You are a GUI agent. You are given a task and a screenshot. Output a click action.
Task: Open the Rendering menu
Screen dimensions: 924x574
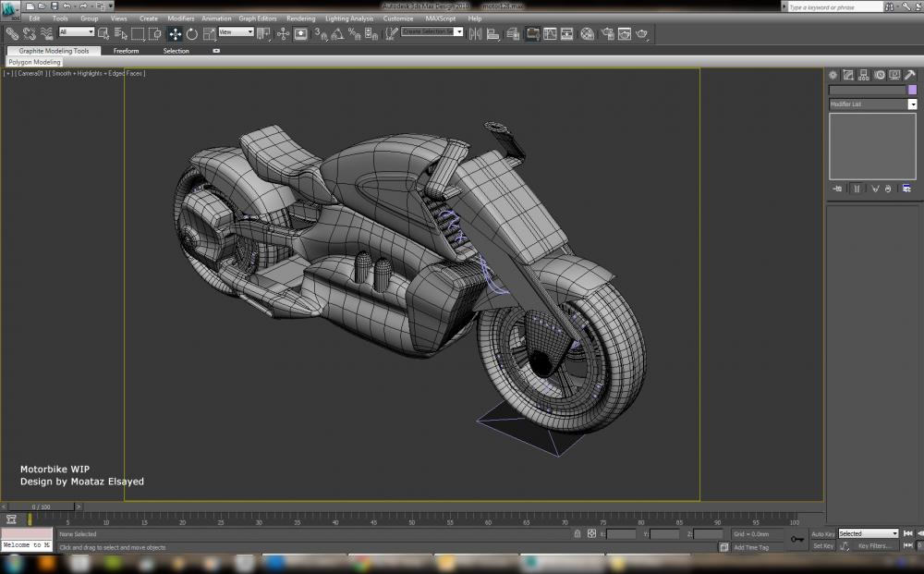[300, 18]
